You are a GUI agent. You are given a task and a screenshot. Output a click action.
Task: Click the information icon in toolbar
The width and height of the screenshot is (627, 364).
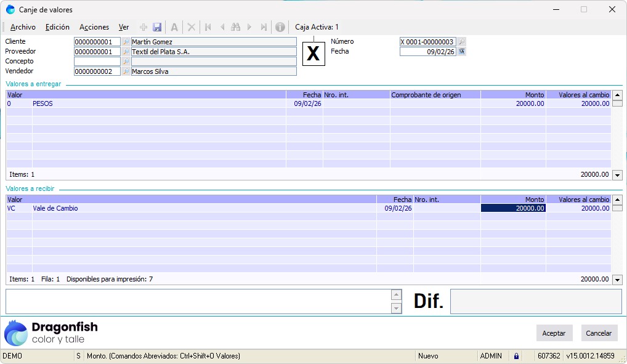(280, 27)
